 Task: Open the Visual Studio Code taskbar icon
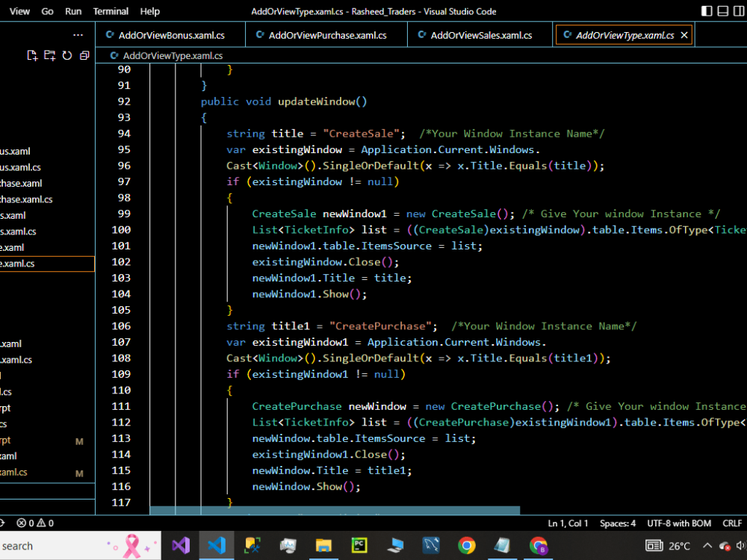[x=217, y=546]
